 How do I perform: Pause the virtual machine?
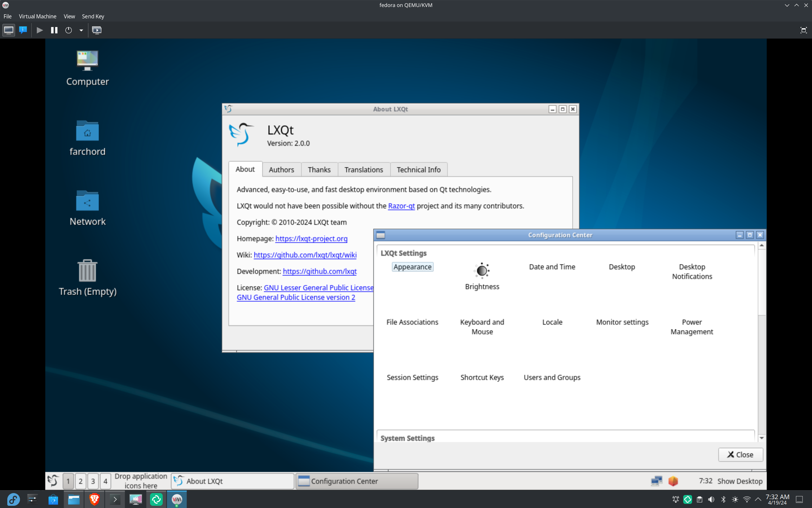tap(54, 30)
